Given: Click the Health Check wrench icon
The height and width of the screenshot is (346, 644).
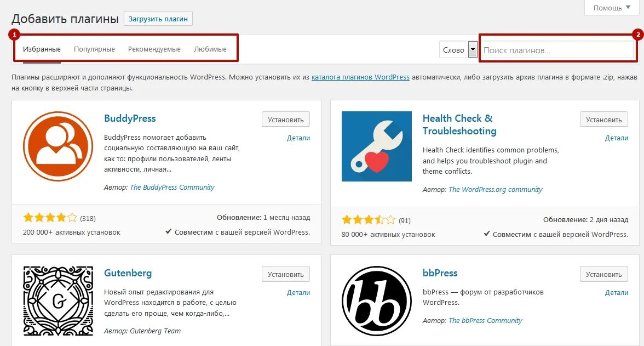Looking at the screenshot, I should point(377,146).
